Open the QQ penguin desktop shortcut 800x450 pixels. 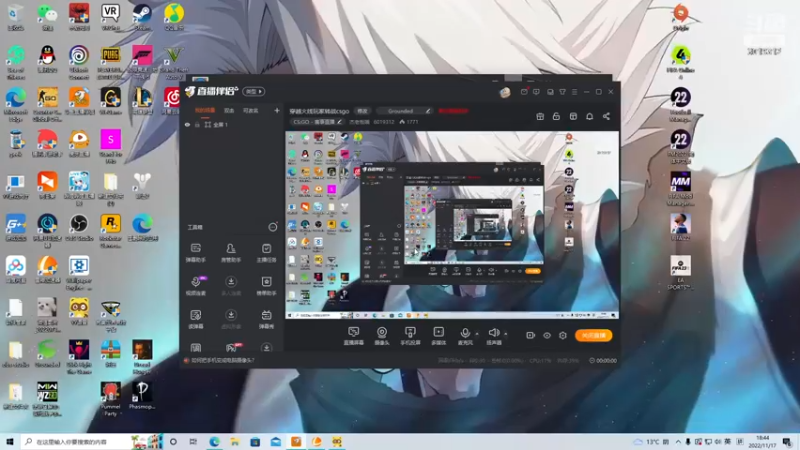click(x=47, y=59)
